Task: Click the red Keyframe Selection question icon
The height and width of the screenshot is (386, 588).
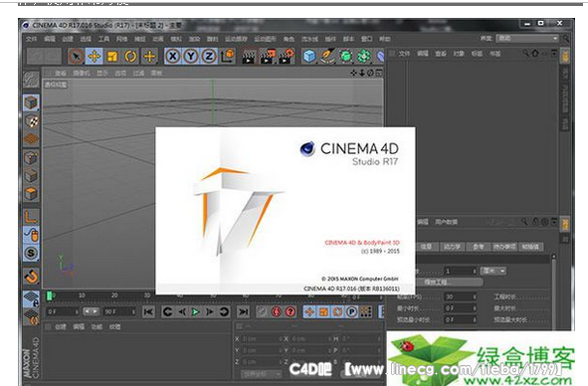Action: click(291, 311)
